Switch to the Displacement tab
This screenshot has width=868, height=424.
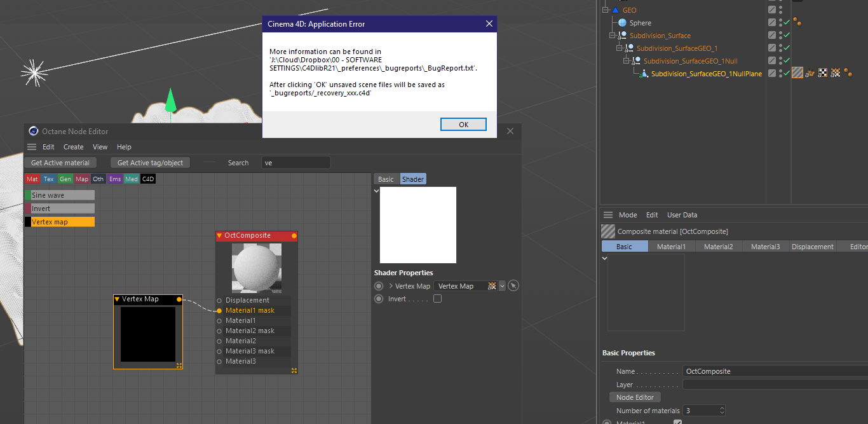click(813, 247)
